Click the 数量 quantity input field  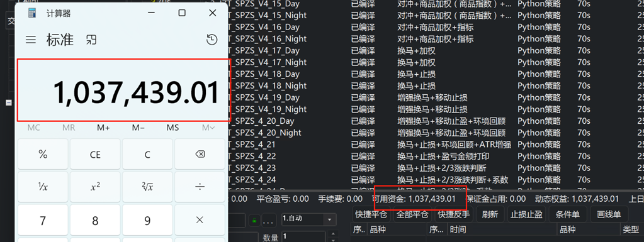tap(303, 237)
